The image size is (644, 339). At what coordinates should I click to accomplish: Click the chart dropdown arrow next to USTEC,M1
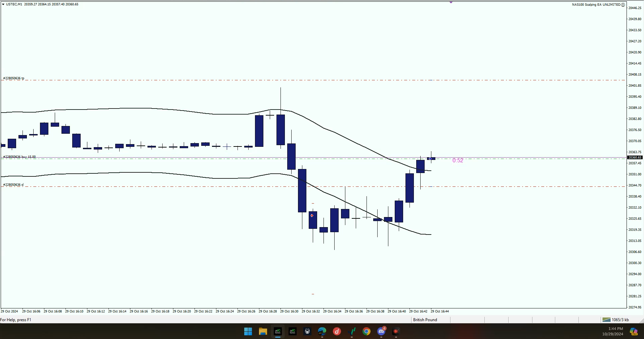[x=3, y=4]
